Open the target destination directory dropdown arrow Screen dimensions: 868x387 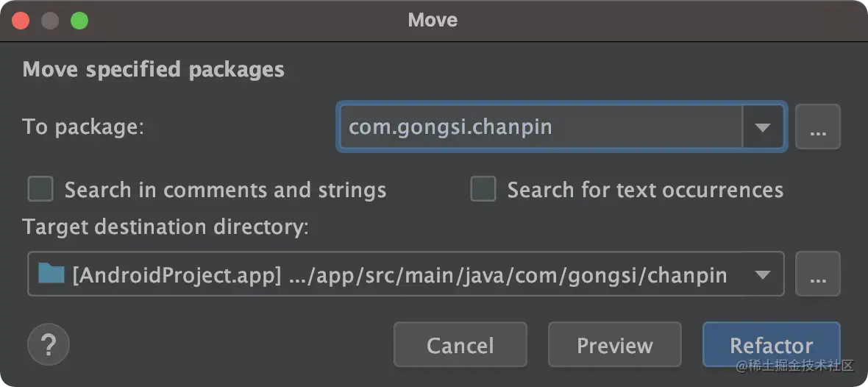point(763,275)
